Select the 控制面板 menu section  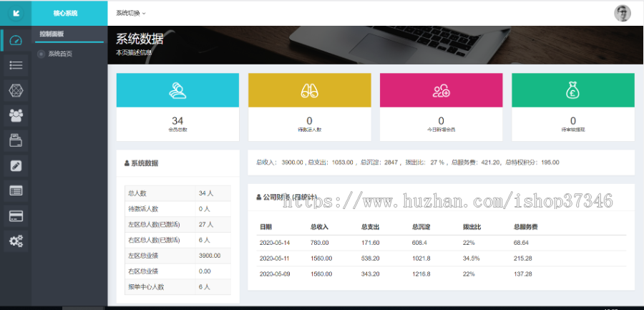point(52,34)
